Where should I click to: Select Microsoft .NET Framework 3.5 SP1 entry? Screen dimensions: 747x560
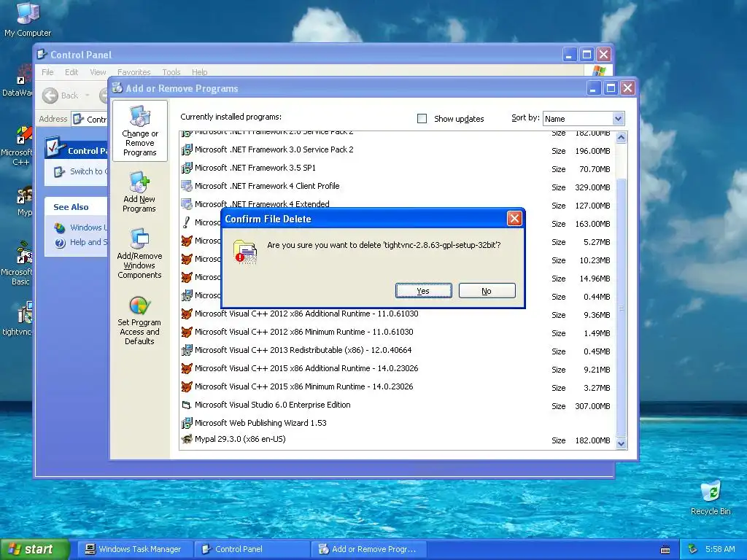(255, 168)
